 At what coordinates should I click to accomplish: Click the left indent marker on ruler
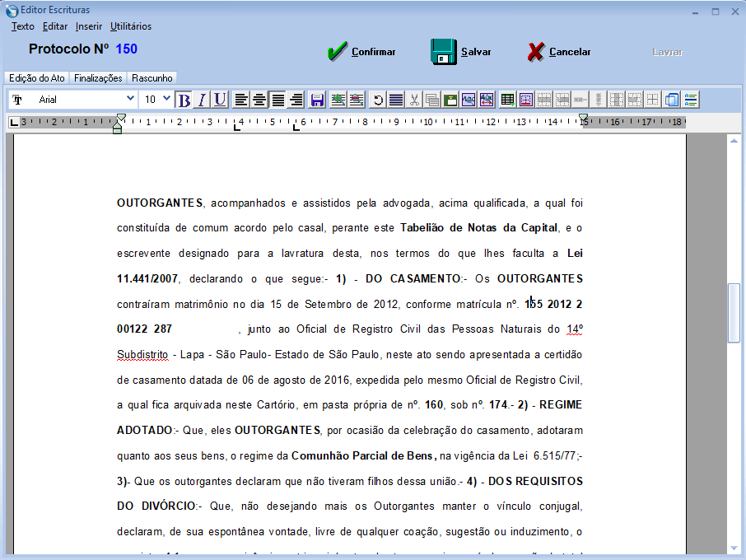tap(118, 129)
